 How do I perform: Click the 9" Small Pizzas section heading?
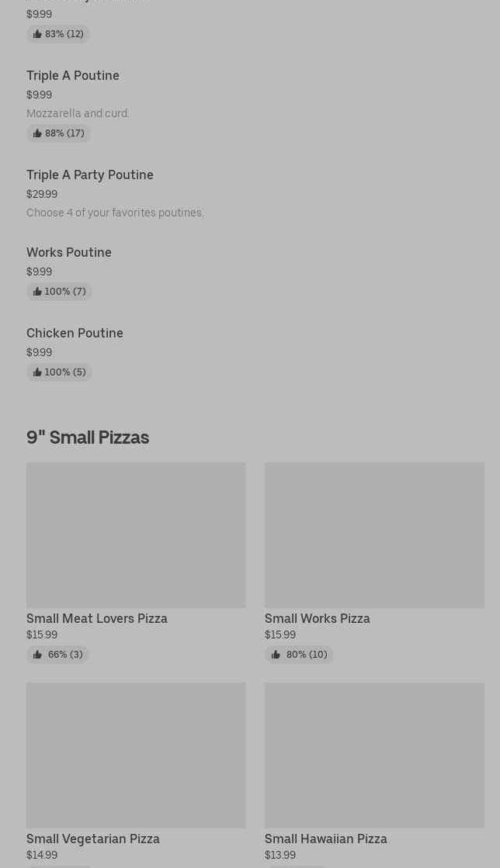click(88, 437)
